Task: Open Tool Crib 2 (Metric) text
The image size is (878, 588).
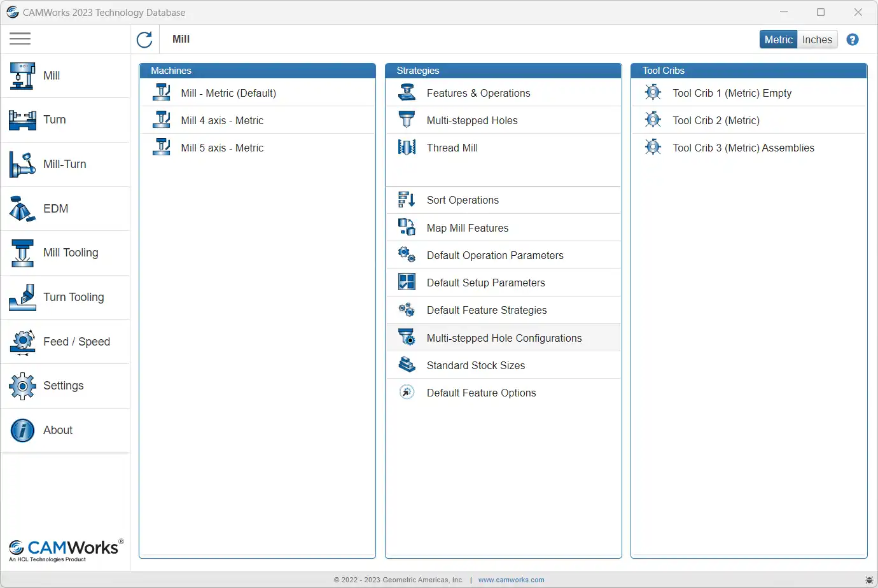Action: click(x=716, y=120)
